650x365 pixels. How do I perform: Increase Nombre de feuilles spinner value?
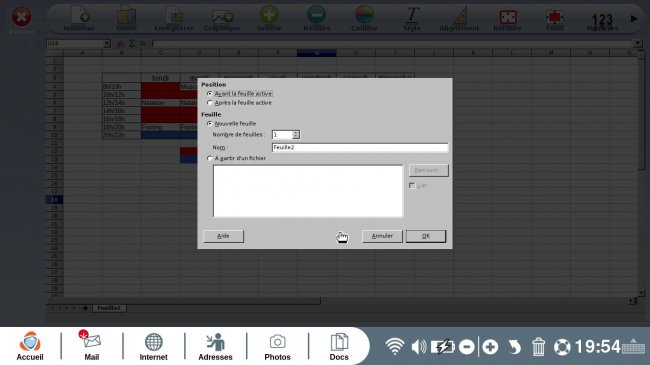point(296,132)
